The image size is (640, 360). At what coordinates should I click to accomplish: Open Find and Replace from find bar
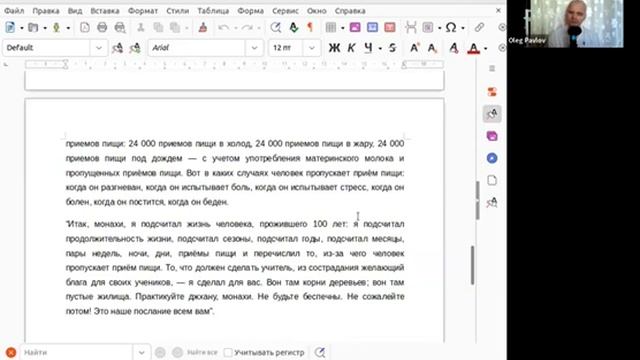(x=320, y=352)
